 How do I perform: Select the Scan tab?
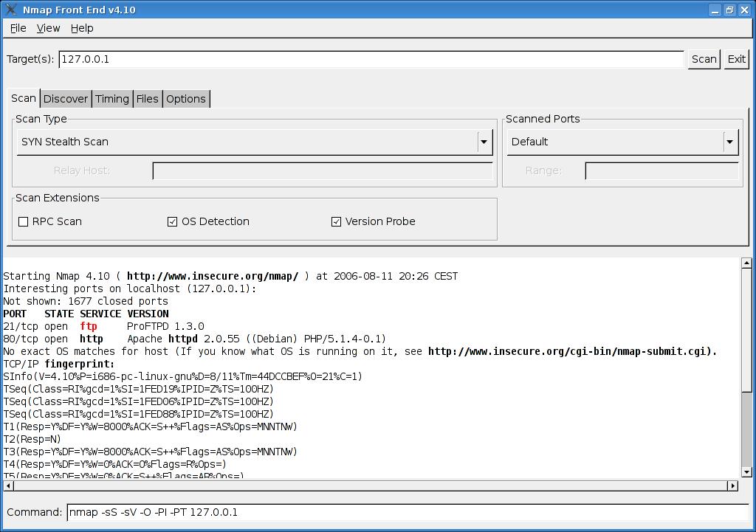coord(23,98)
